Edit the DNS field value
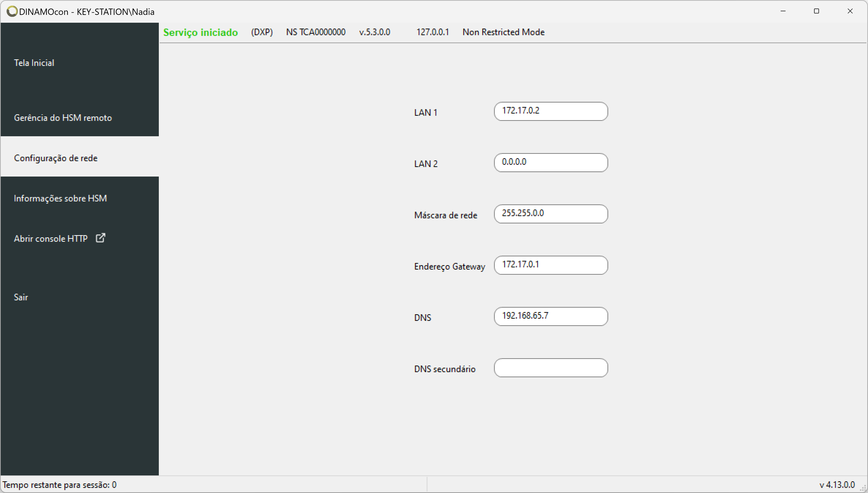 [550, 316]
